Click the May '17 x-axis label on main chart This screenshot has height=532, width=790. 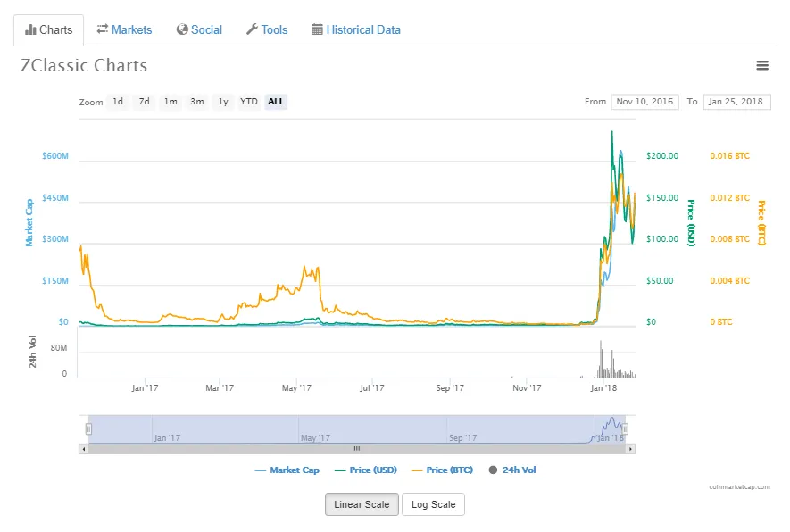tap(296, 388)
